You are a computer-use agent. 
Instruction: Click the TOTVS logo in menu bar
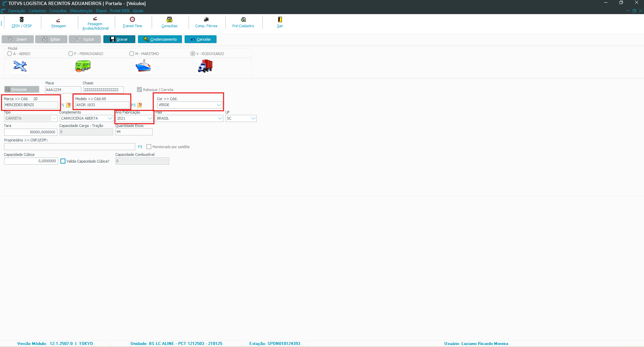coord(3,11)
